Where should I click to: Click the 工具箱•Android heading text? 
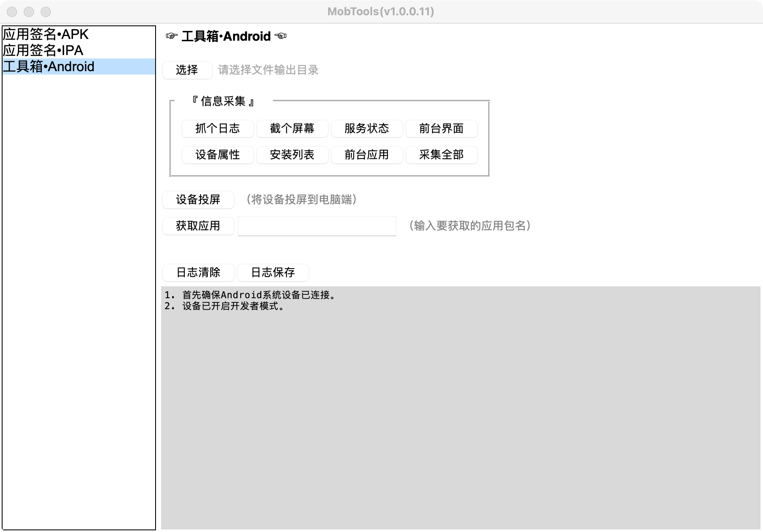[226, 36]
